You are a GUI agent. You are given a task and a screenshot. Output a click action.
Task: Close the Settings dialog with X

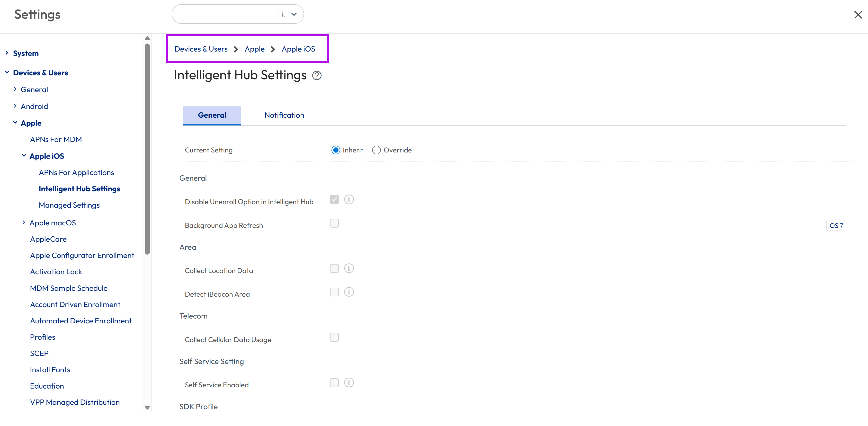[858, 15]
